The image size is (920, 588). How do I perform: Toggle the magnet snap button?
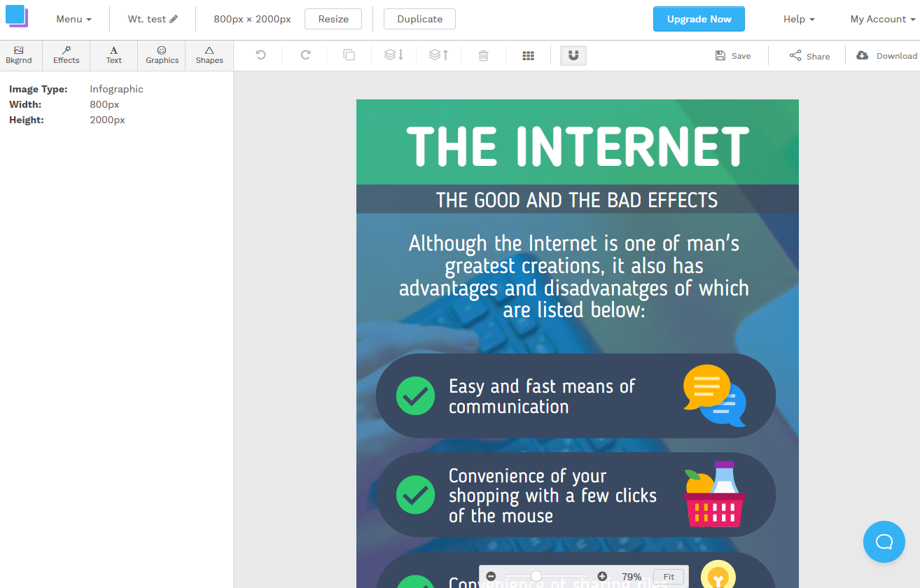pos(573,55)
